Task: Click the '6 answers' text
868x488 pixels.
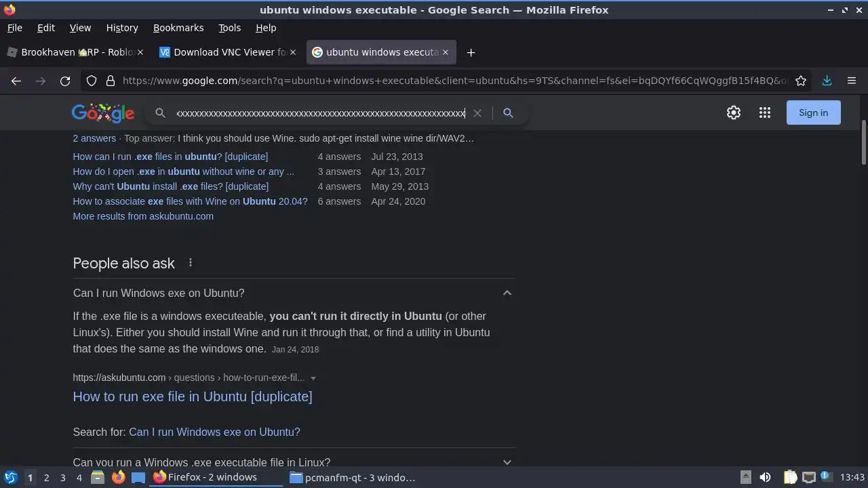Action: [x=339, y=201]
